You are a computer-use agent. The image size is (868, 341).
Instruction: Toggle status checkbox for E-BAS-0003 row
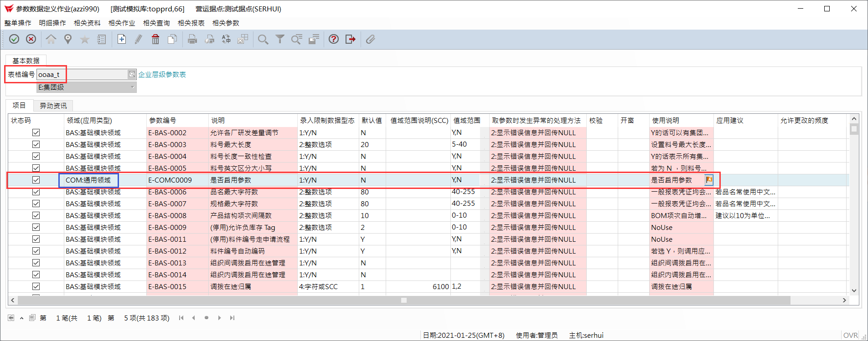pyautogui.click(x=36, y=144)
